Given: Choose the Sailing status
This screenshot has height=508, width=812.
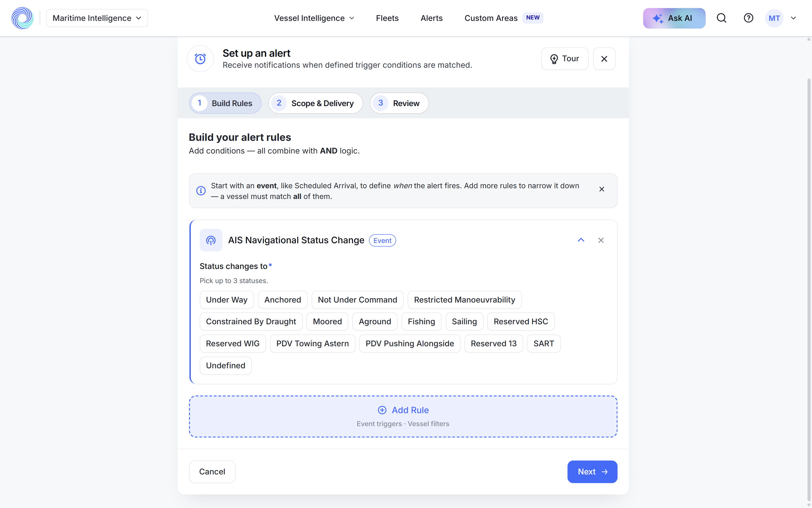Looking at the screenshot, I should pos(464,321).
